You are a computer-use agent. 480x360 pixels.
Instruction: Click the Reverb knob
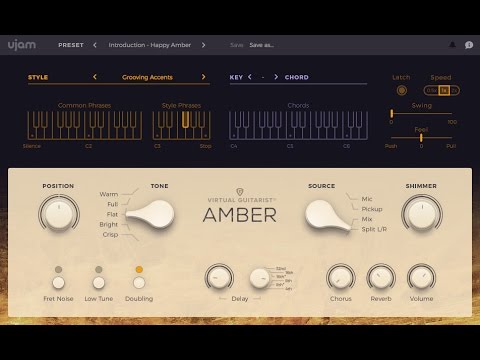tap(381, 278)
